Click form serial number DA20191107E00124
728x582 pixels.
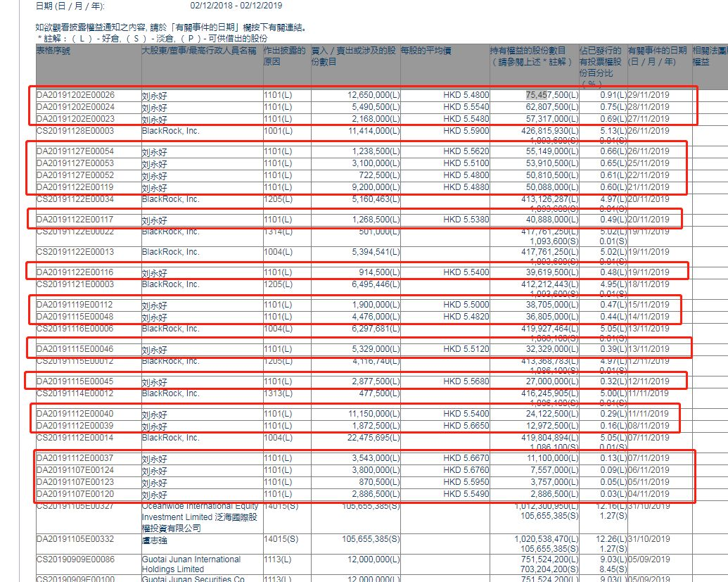coord(75,470)
